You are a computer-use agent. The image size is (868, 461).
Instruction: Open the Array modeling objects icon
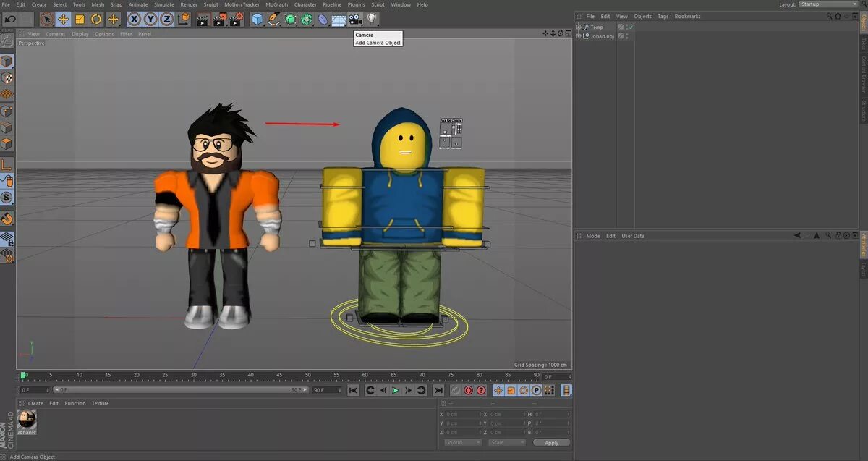[307, 19]
